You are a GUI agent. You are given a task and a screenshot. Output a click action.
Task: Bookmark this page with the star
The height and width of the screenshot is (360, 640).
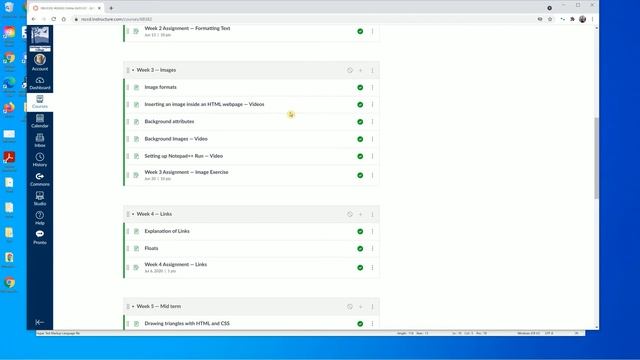[550, 19]
